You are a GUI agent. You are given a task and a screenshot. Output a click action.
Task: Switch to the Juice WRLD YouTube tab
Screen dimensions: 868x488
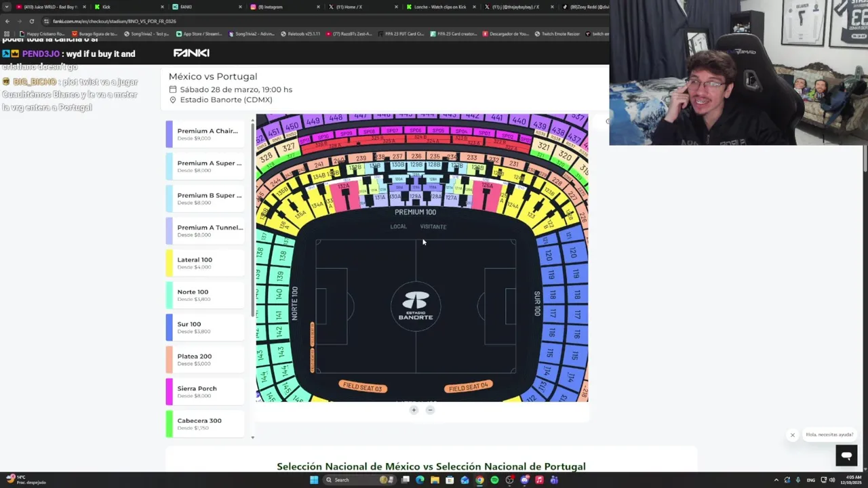click(51, 7)
